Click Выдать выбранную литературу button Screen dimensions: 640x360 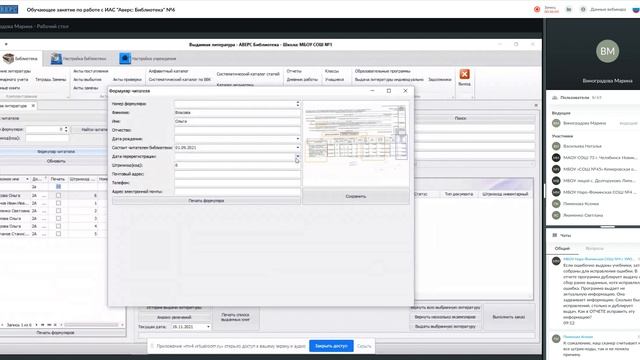[445, 327]
